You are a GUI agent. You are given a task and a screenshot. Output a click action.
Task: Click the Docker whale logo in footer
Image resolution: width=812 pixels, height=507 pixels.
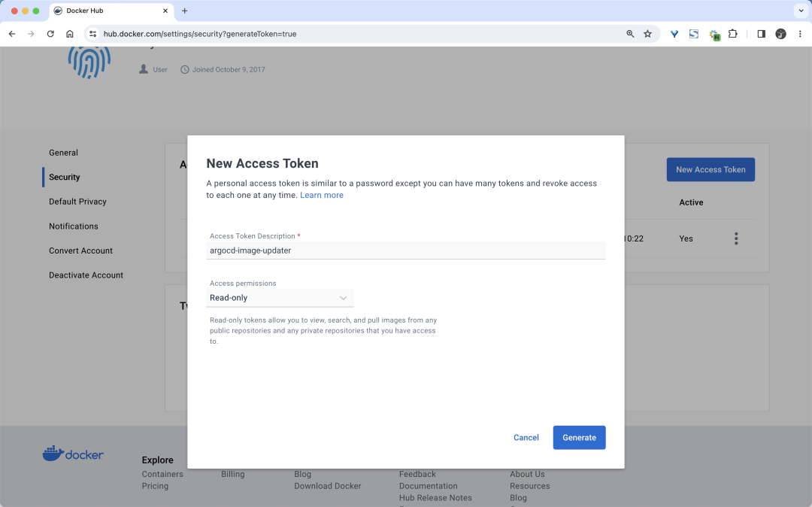click(73, 454)
